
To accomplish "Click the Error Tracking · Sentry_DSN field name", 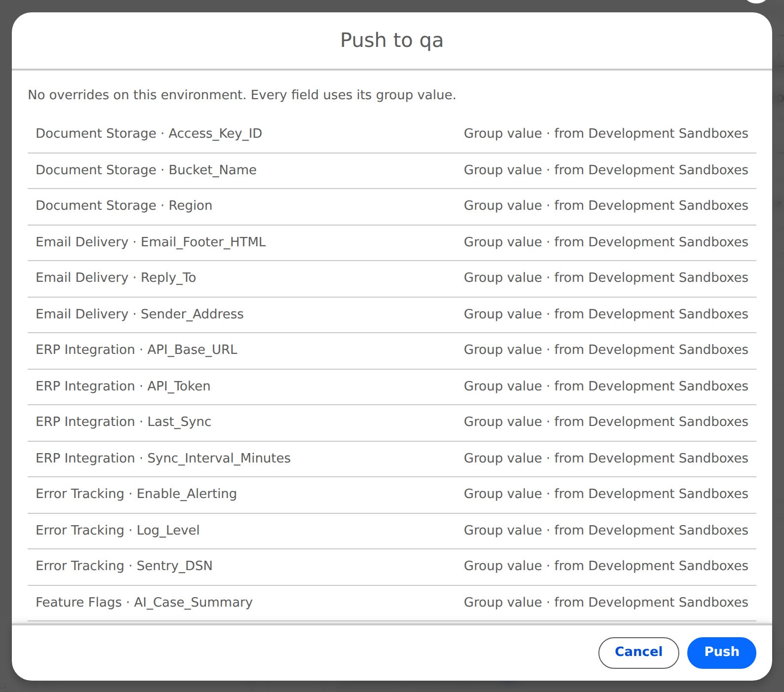I will click(124, 566).
